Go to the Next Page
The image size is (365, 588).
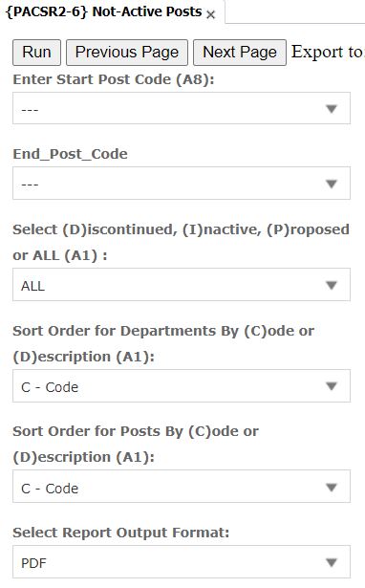240,53
